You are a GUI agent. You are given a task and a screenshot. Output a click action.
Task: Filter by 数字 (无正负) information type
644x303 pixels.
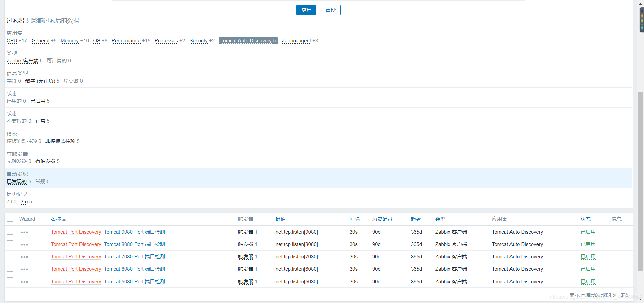click(x=40, y=81)
